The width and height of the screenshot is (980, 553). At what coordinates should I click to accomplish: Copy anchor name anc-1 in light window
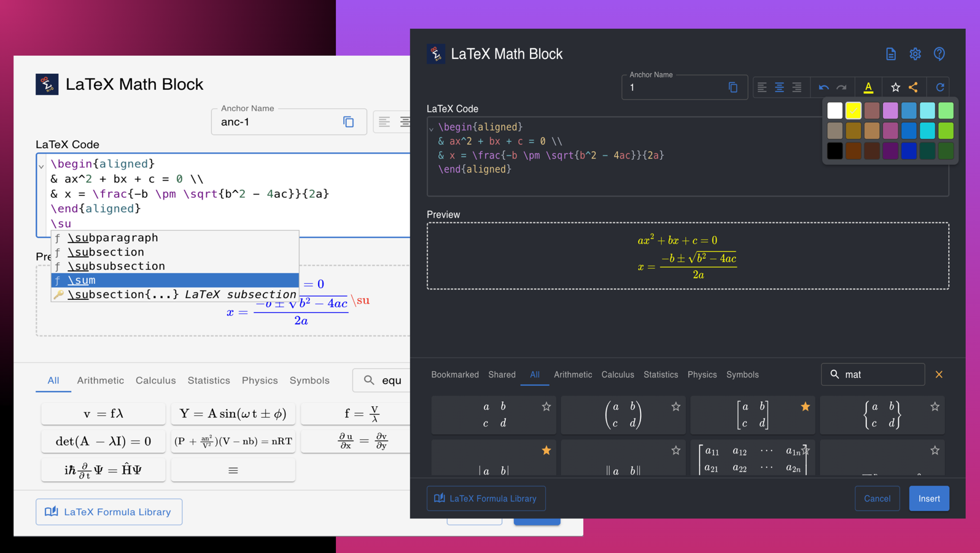[349, 122]
